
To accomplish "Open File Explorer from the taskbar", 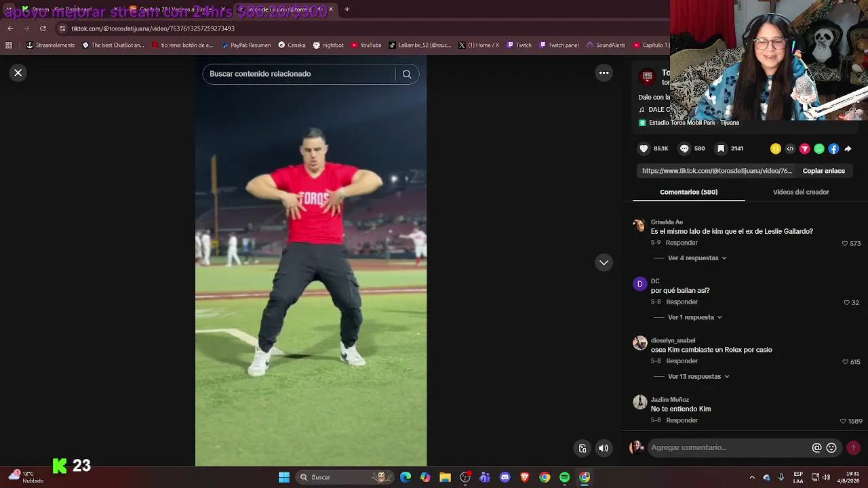I will (445, 477).
